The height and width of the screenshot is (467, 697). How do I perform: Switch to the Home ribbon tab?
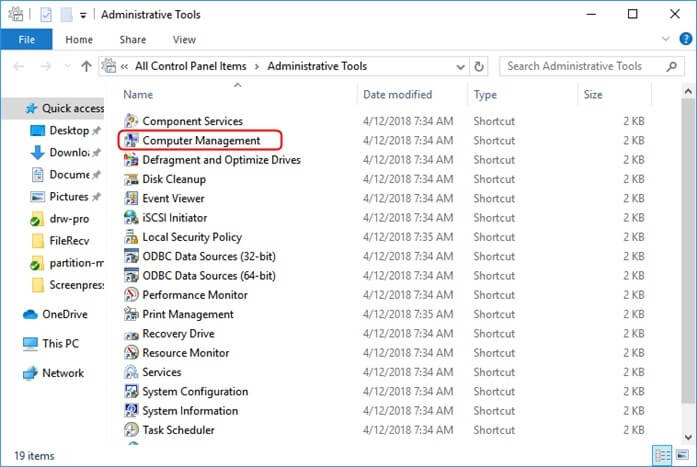pyautogui.click(x=79, y=40)
